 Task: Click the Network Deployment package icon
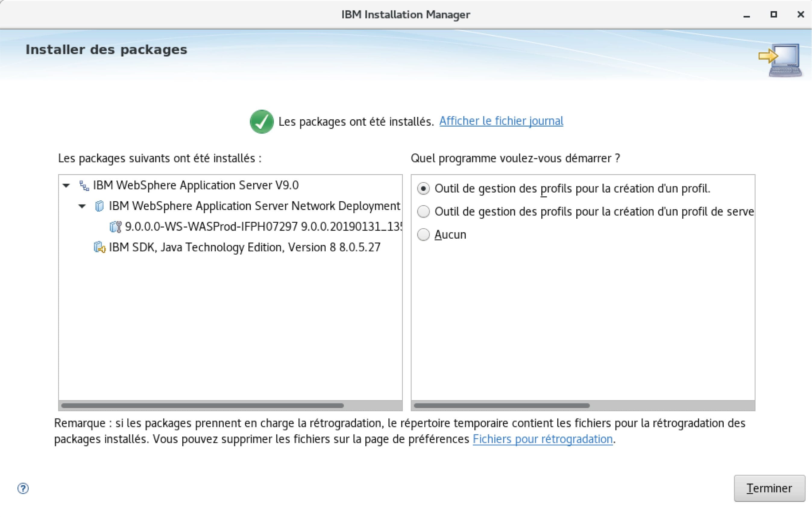tap(99, 206)
